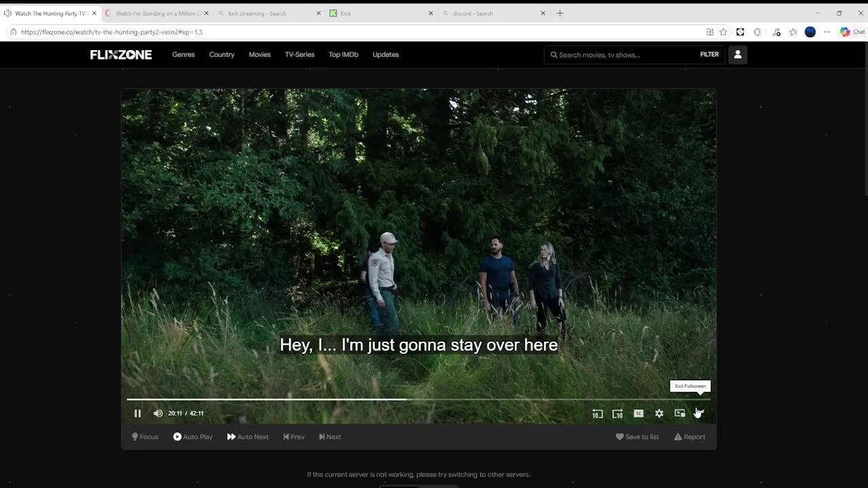Image resolution: width=868 pixels, height=488 pixels.
Task: Toggle Focus mode below the player
Action: click(x=145, y=437)
